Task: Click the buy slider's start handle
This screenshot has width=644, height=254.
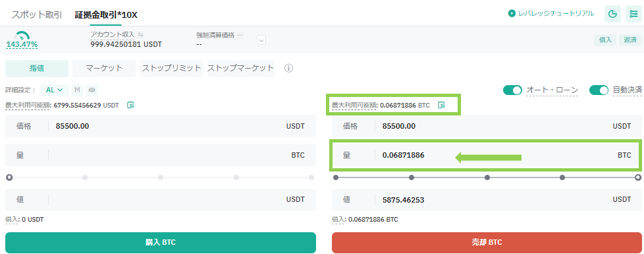Action: point(9,177)
